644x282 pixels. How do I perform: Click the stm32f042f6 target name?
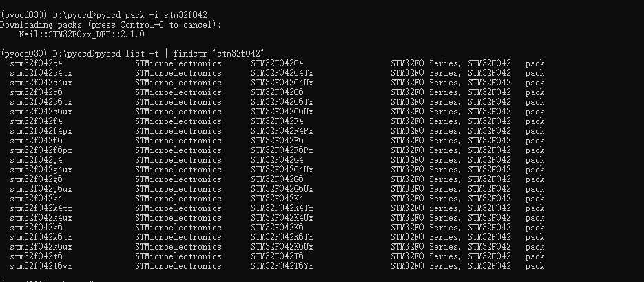[x=36, y=141]
